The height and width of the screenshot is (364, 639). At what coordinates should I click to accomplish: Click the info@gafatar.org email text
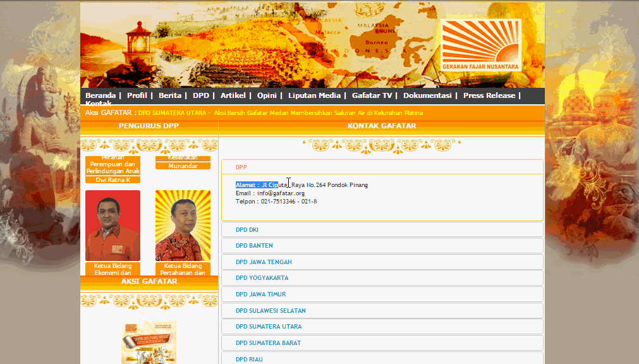(x=281, y=193)
